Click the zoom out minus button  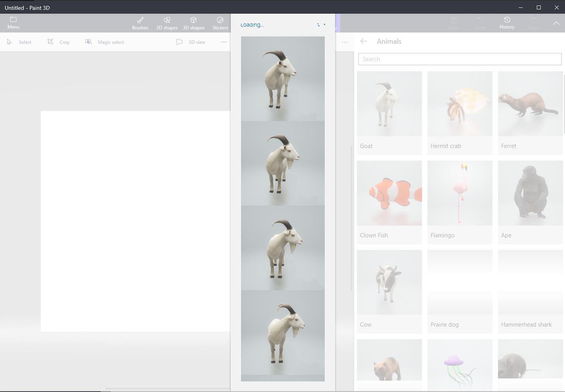(224, 42)
